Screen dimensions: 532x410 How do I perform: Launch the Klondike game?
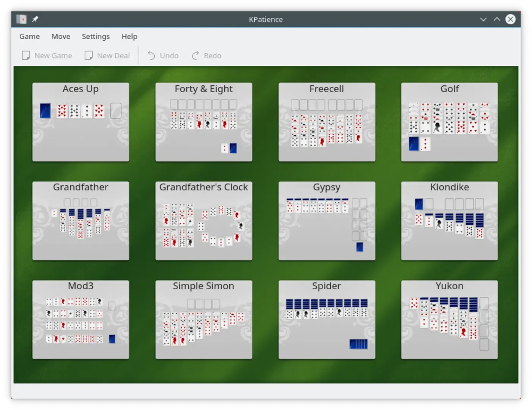tap(449, 221)
